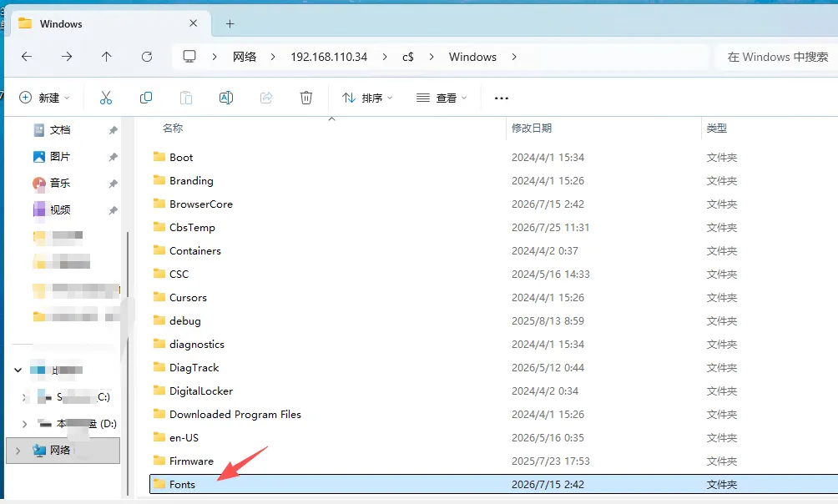The height and width of the screenshot is (504, 838).
Task: Click Windows breadcrumb segment
Action: [x=472, y=57]
